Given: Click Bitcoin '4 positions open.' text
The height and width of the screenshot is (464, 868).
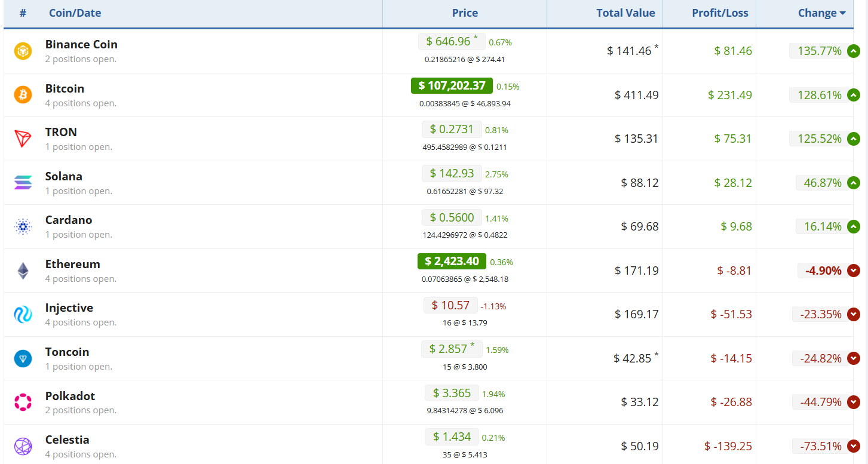Looking at the screenshot, I should click(x=81, y=103).
